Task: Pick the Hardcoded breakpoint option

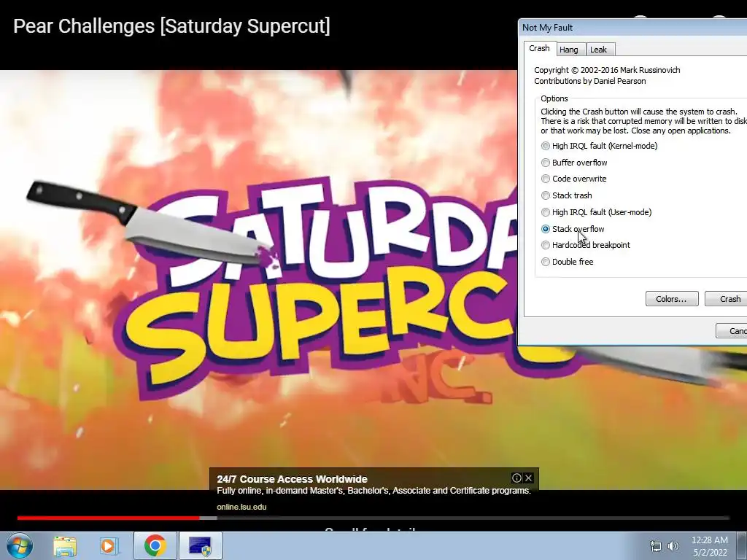Action: [586, 245]
